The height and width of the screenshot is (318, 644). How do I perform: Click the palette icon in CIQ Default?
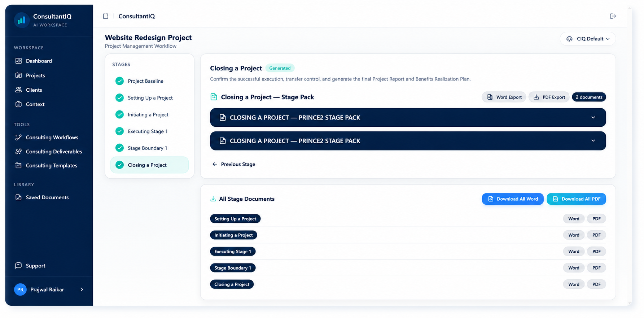(x=569, y=39)
